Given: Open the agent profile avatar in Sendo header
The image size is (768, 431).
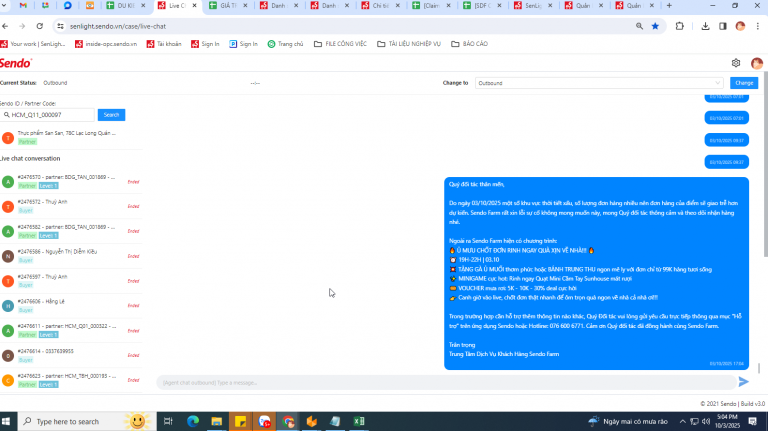Looking at the screenshot, I should click(756, 63).
